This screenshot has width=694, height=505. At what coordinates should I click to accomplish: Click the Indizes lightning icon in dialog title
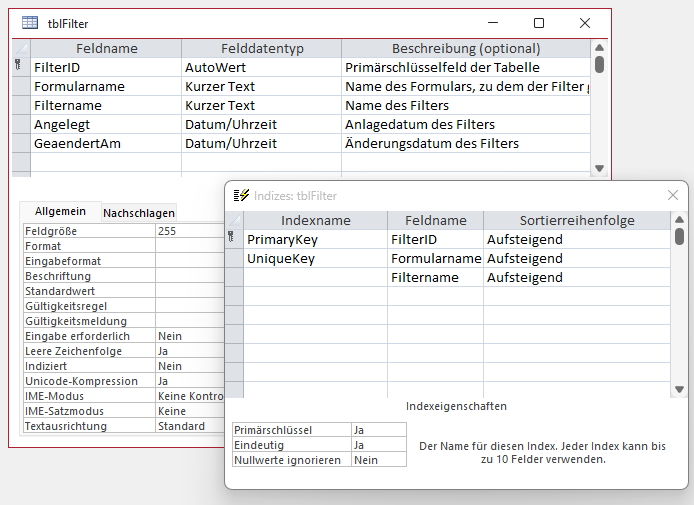coord(241,195)
